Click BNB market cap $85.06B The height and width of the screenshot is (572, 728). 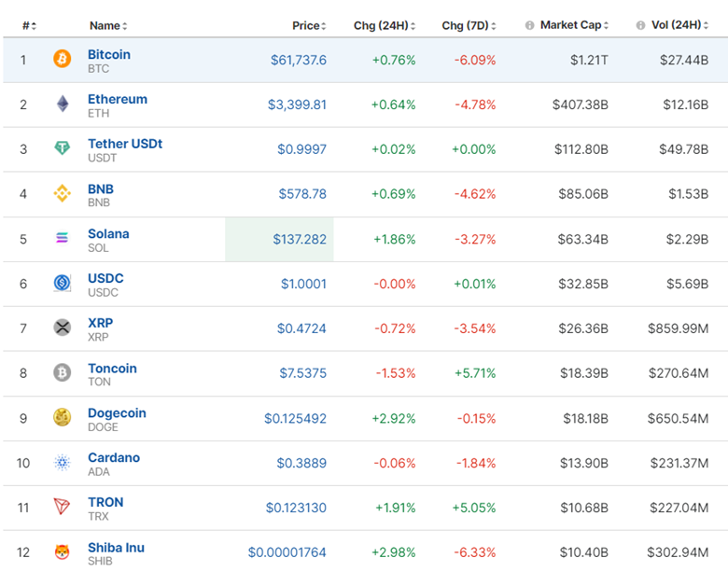[x=583, y=193]
